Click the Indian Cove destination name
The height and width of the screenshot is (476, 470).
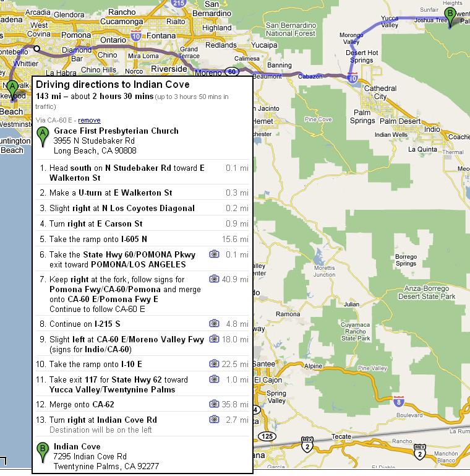(77, 446)
